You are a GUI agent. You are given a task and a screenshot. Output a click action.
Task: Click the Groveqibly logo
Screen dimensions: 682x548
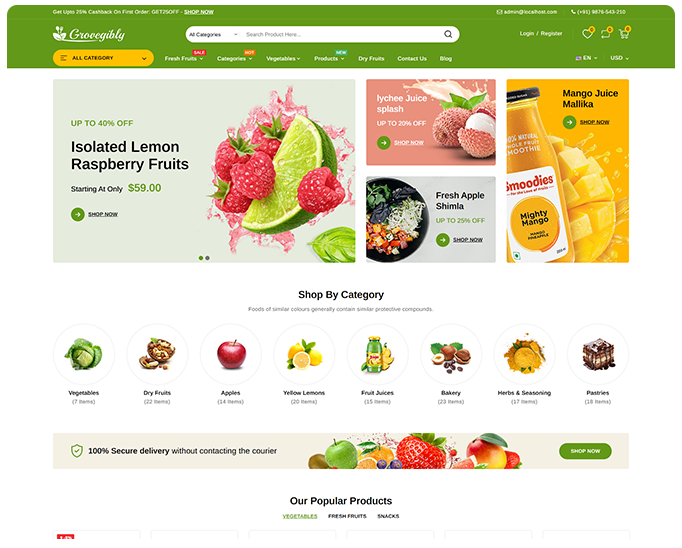[x=89, y=34]
